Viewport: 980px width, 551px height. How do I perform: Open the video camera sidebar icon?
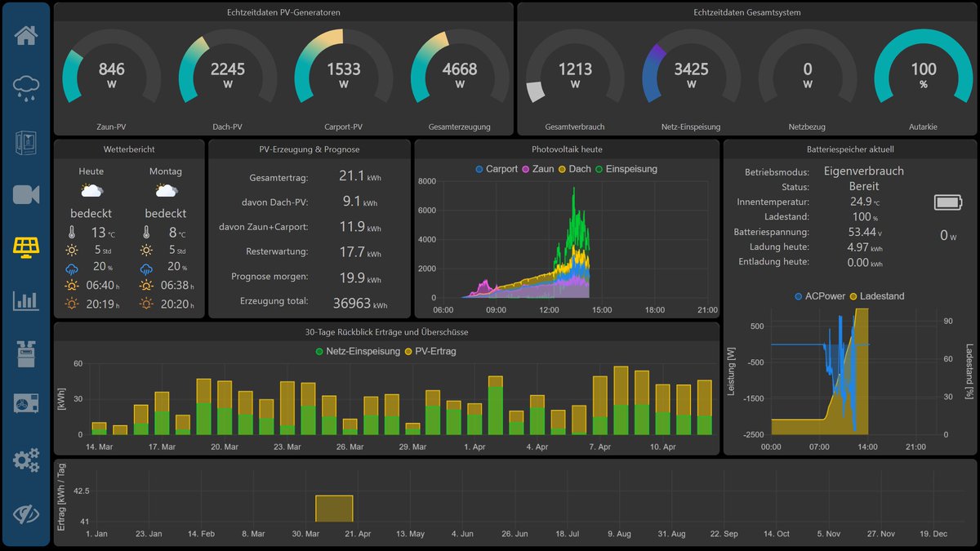[x=26, y=194]
